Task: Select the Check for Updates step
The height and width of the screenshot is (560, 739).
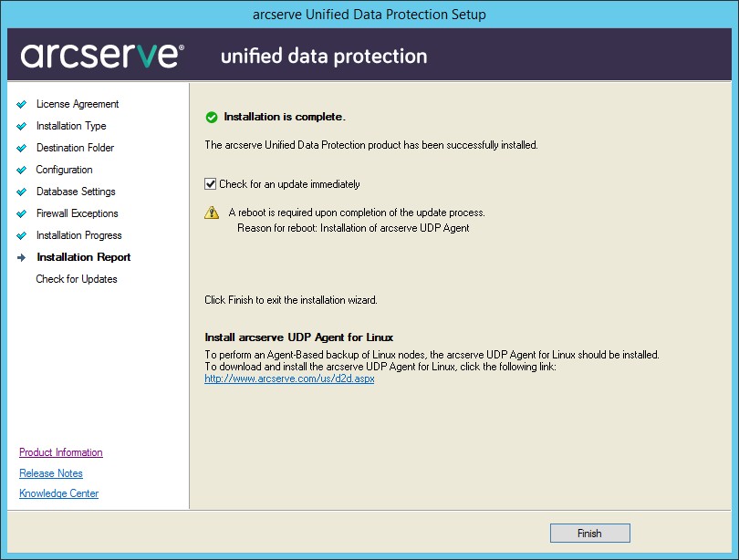Action: (77, 279)
